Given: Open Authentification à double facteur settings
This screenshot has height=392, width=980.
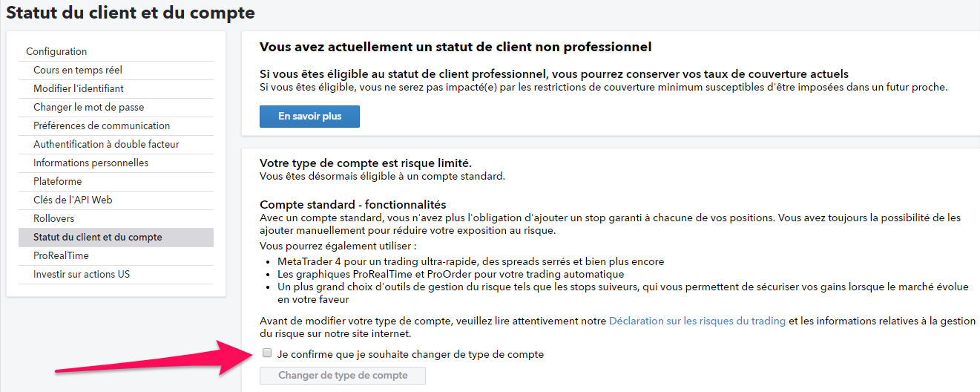Looking at the screenshot, I should 106,144.
